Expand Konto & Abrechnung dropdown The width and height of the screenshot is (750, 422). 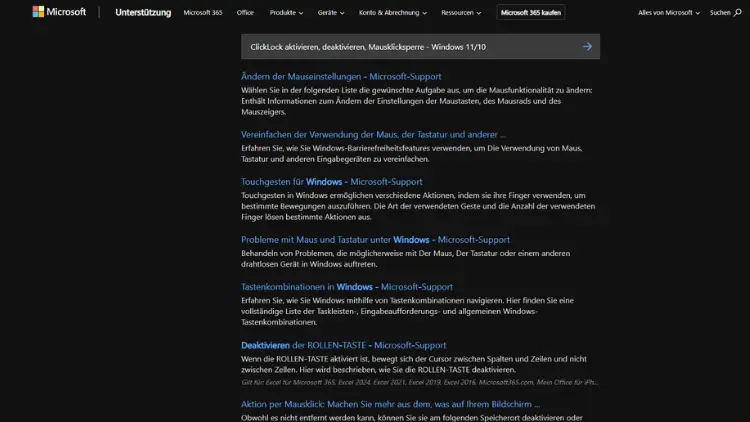(393, 12)
